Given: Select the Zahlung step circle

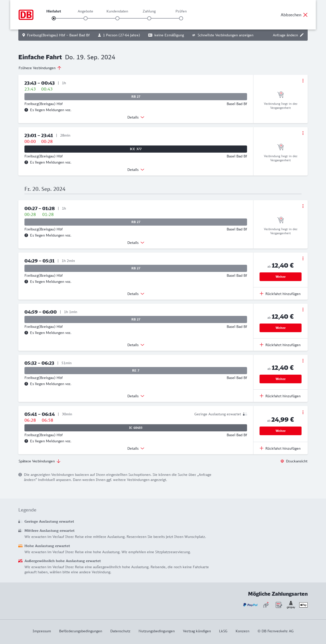Looking at the screenshot, I should click(149, 18).
